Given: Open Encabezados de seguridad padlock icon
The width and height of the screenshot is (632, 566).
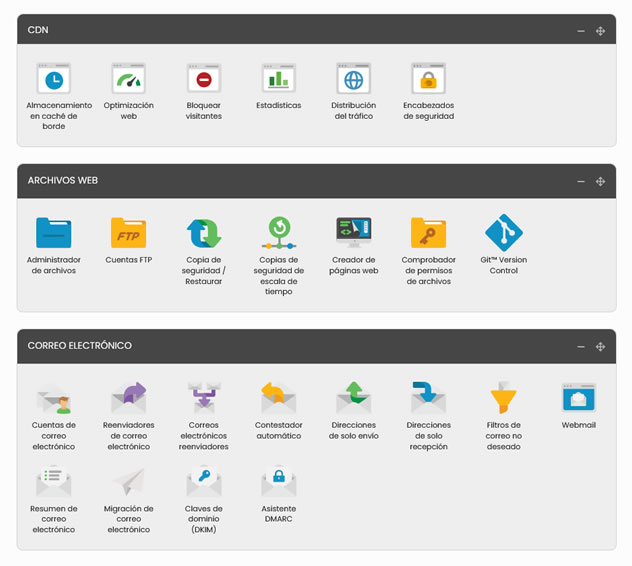Looking at the screenshot, I should click(428, 78).
